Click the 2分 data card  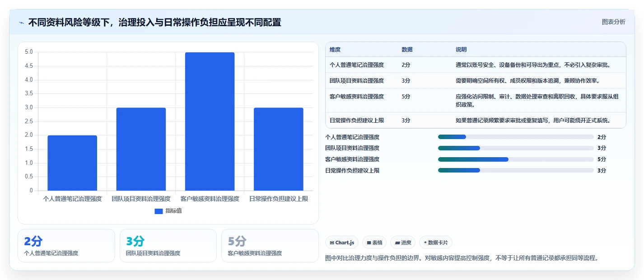click(66, 246)
